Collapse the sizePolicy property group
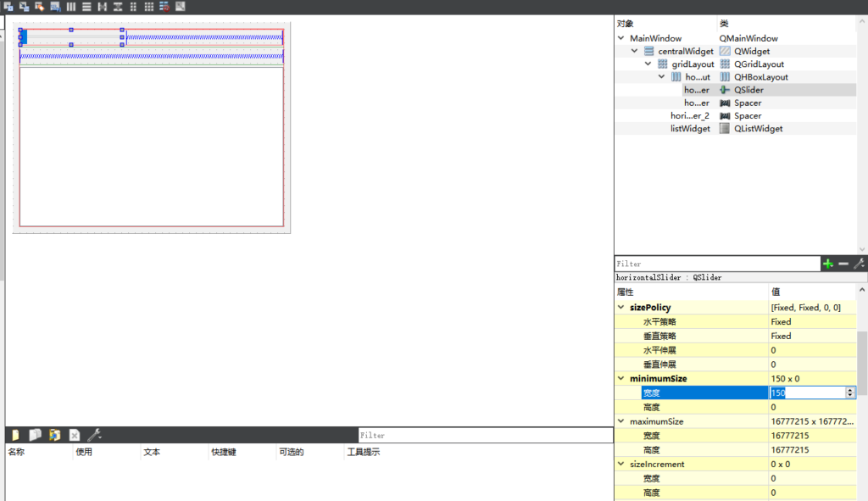 (621, 308)
